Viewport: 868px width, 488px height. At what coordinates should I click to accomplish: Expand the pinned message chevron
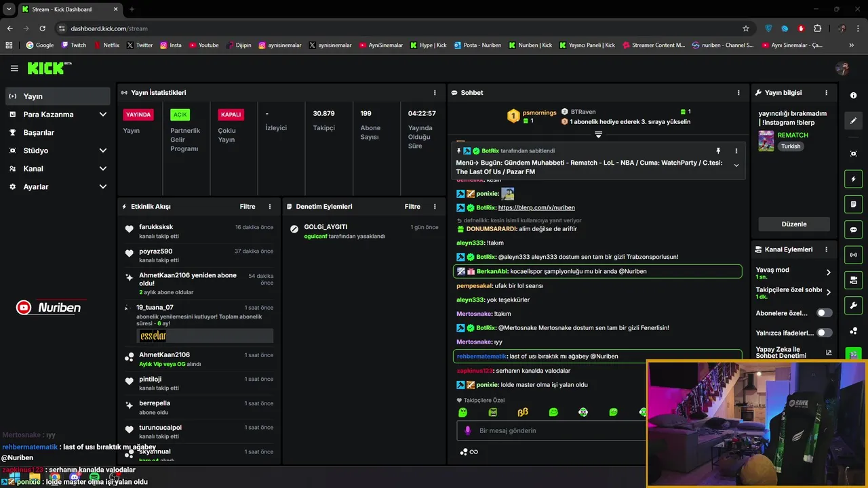[736, 165]
